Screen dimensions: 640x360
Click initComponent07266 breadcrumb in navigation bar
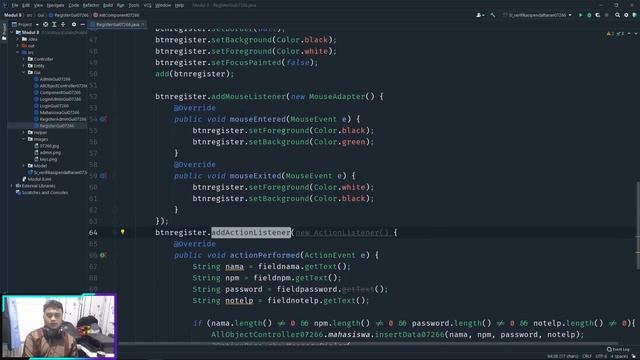coord(116,15)
